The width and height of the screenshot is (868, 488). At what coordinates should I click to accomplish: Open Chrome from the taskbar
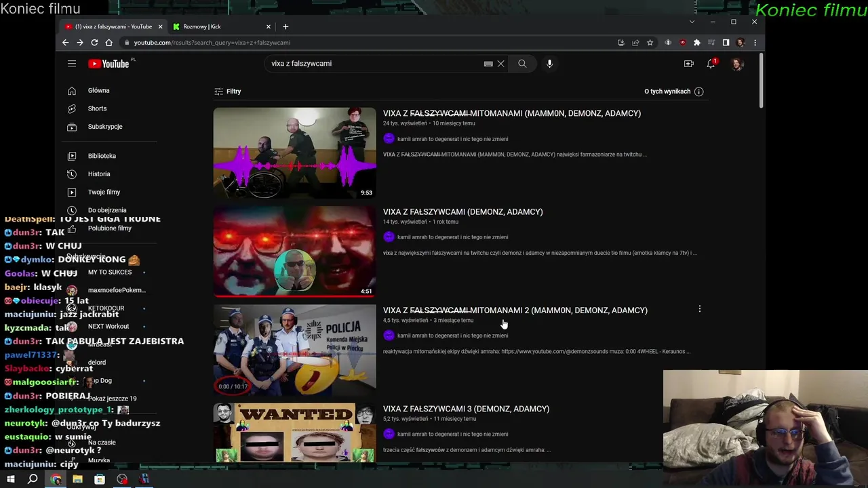56,479
